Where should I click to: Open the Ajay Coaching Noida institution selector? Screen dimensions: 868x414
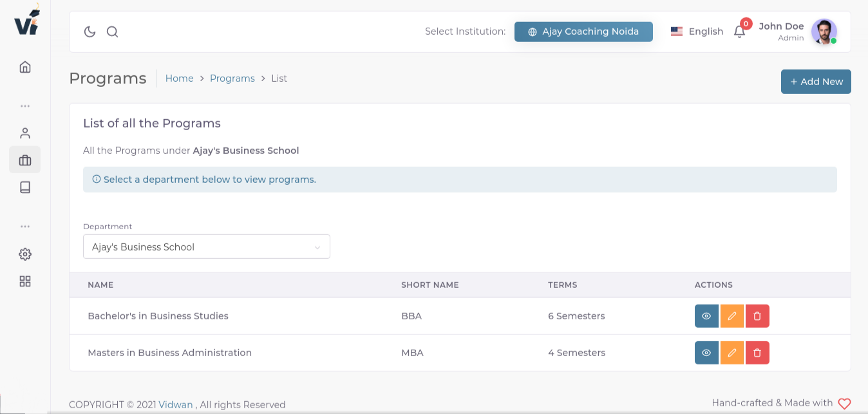pos(583,32)
